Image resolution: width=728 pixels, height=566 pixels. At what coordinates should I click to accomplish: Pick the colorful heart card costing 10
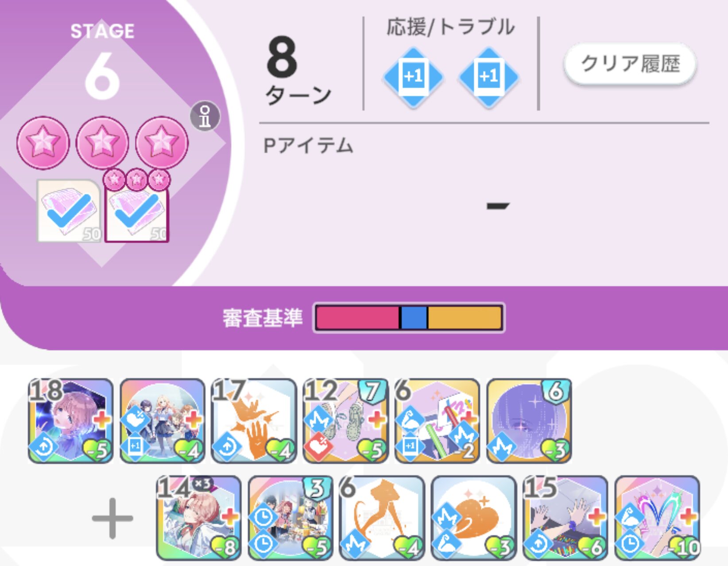[657, 518]
